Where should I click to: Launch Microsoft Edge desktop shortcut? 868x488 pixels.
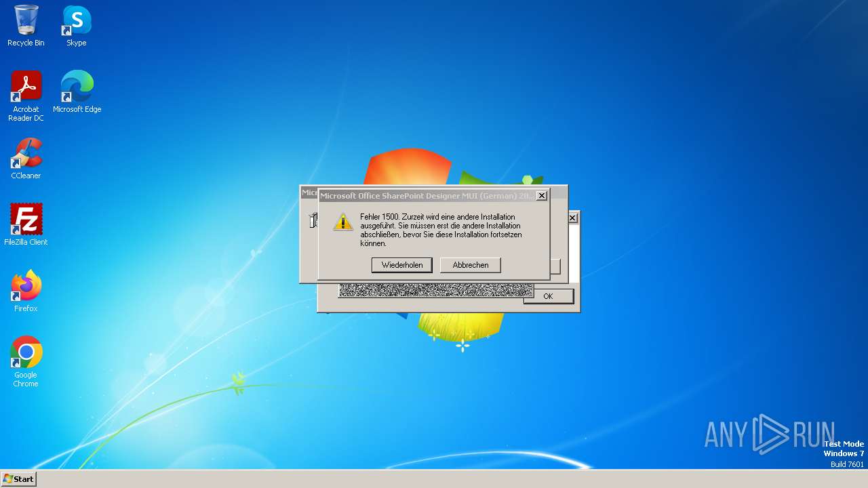pyautogui.click(x=77, y=91)
